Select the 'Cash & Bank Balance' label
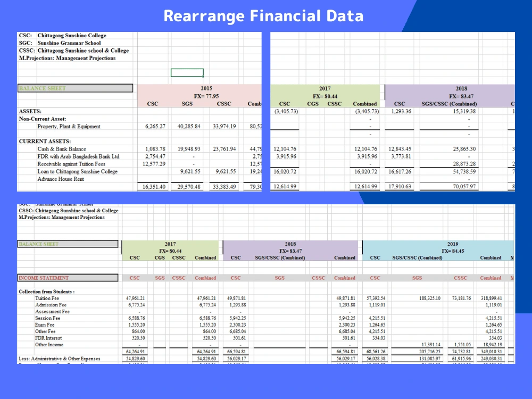532x399 pixels. (x=61, y=149)
